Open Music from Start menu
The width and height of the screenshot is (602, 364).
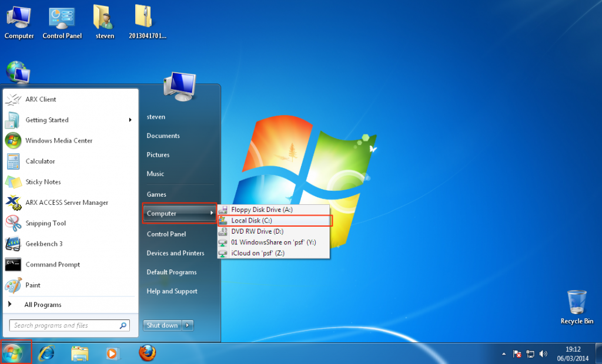coord(155,174)
